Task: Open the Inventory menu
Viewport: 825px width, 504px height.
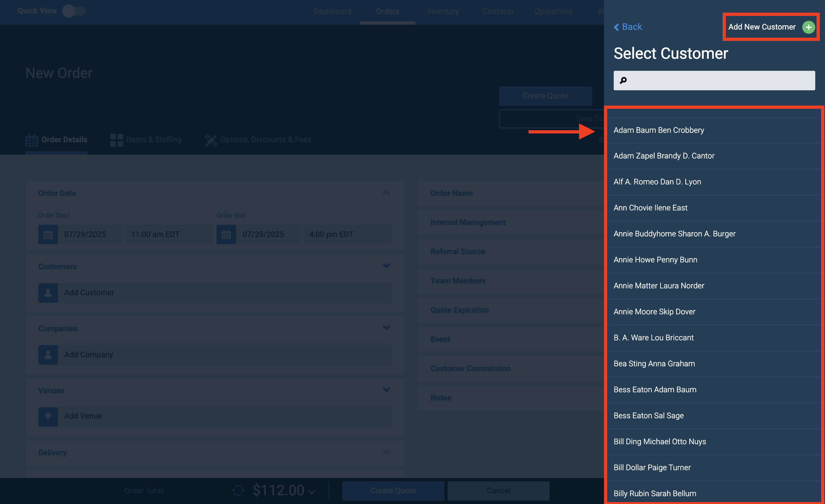Action: 443,11
